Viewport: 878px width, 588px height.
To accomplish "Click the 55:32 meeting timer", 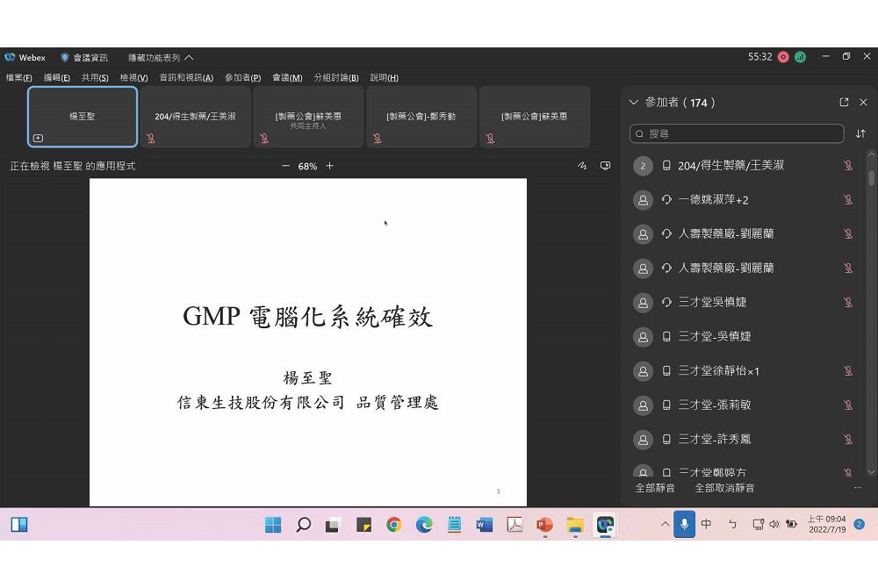I will point(759,57).
